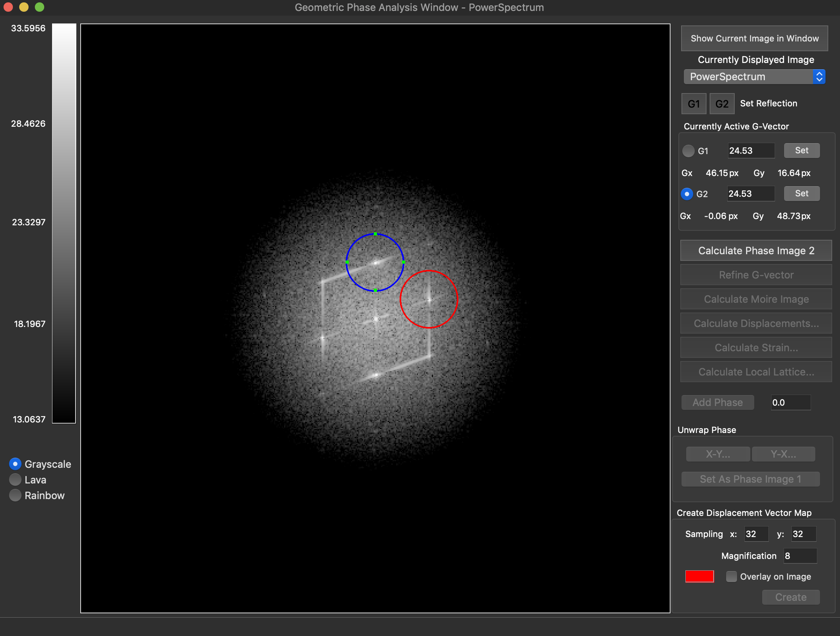Click the Create displacement map button
Image resolution: width=840 pixels, height=636 pixels.
pyautogui.click(x=791, y=597)
